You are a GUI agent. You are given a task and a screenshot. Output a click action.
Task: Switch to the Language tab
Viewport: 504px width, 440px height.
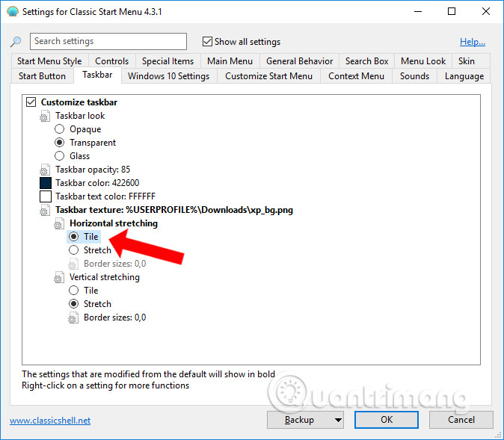point(464,76)
